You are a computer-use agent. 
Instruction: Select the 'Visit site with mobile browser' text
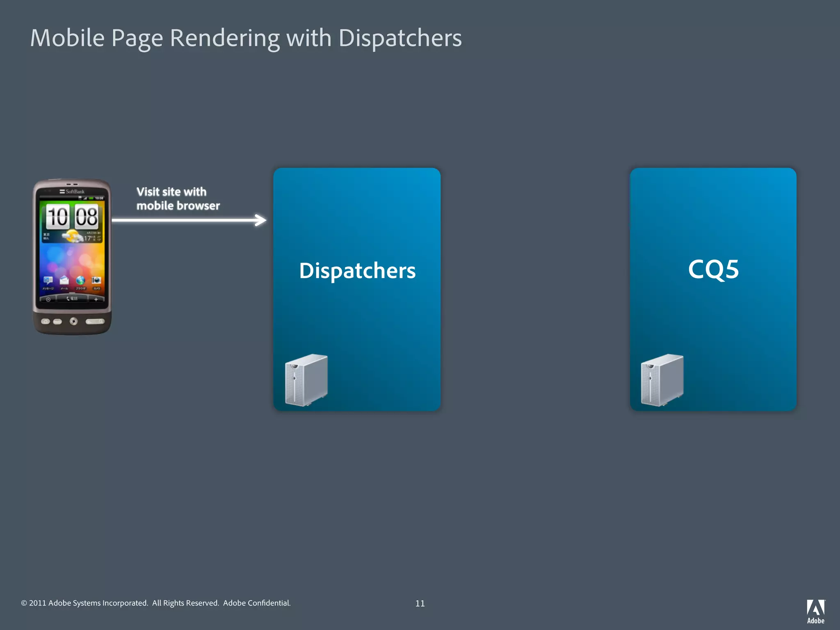[178, 199]
